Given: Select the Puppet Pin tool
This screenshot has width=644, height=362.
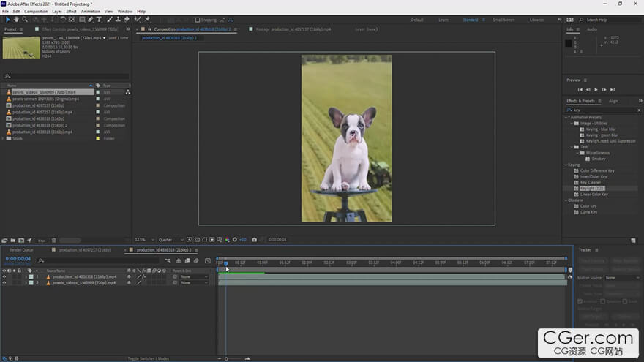Looking at the screenshot, I should 147,19.
